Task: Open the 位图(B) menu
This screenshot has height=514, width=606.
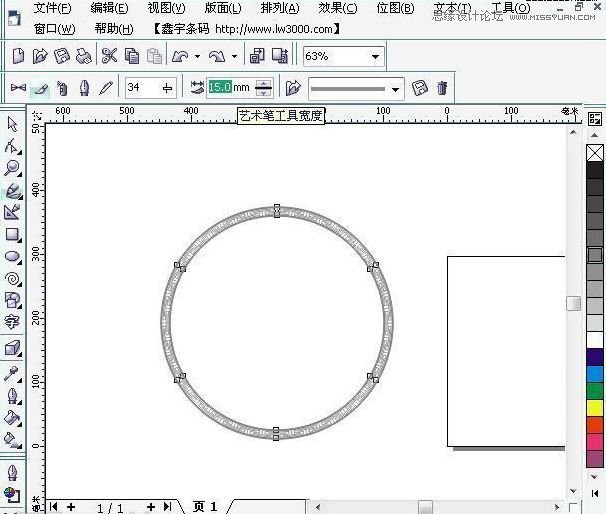Action: tap(395, 8)
